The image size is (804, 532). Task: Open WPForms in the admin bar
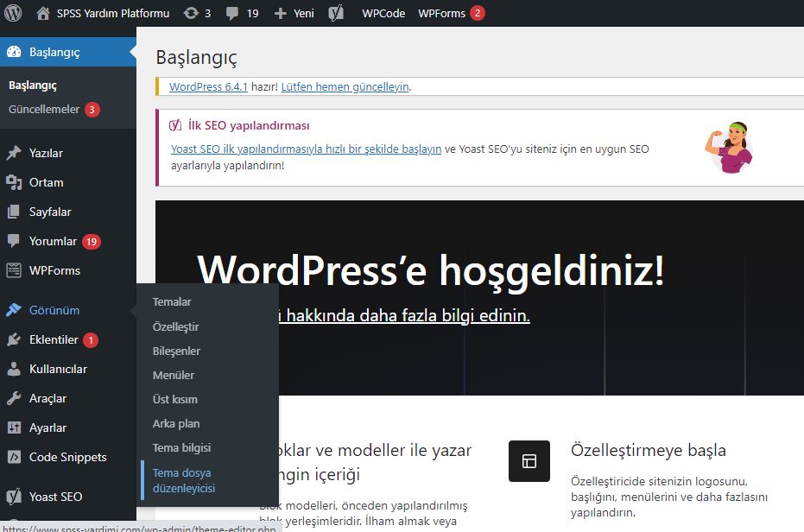441,13
